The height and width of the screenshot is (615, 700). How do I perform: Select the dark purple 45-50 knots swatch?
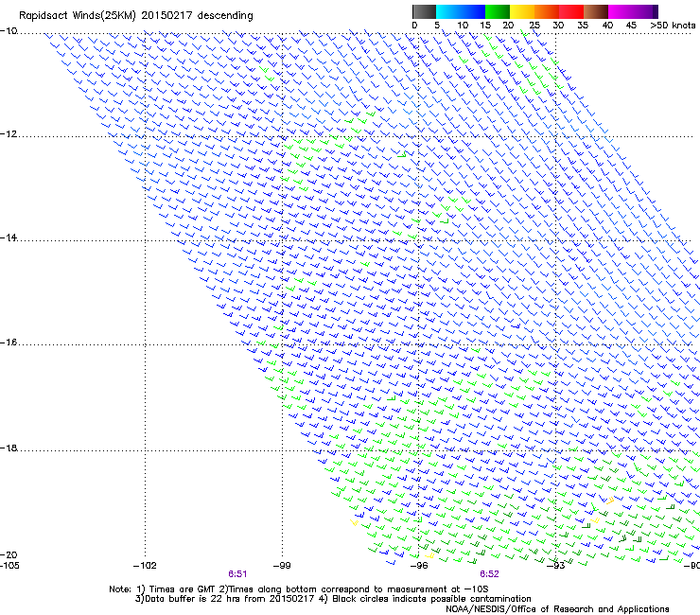point(645,11)
